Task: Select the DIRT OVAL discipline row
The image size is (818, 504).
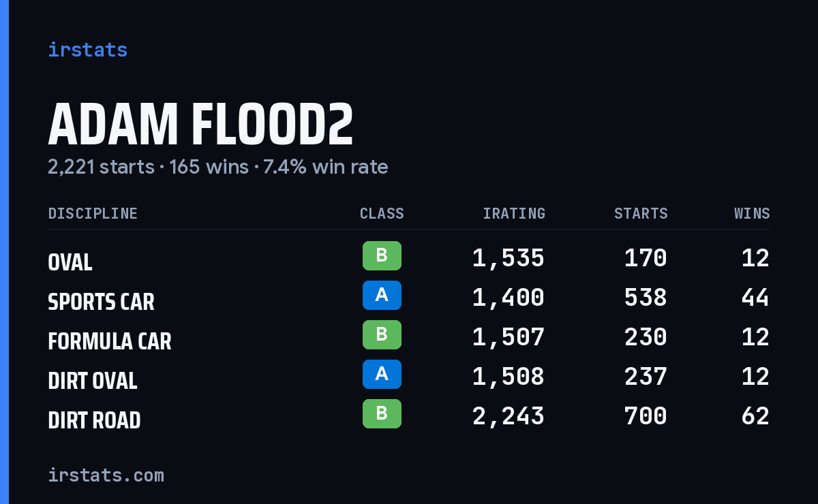Action: (x=409, y=377)
